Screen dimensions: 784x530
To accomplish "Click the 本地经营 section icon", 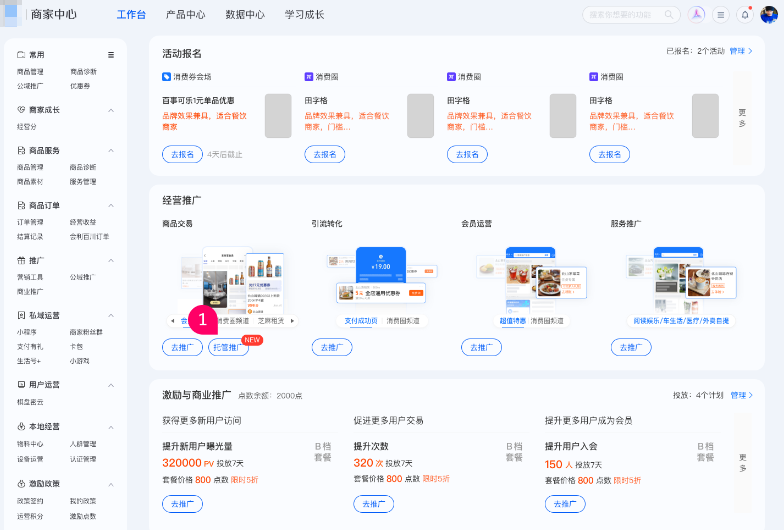I will pos(21,426).
